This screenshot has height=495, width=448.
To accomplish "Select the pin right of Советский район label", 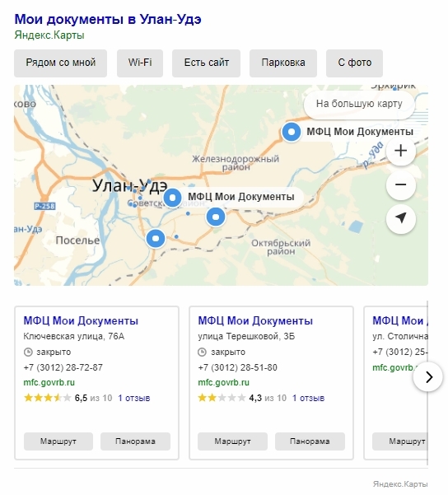I will click(x=216, y=217).
